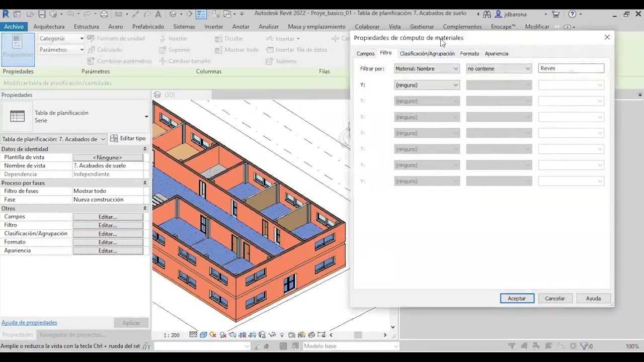Switch to the Sistemas ribbon tab
644x362 pixels.
pos(184,27)
